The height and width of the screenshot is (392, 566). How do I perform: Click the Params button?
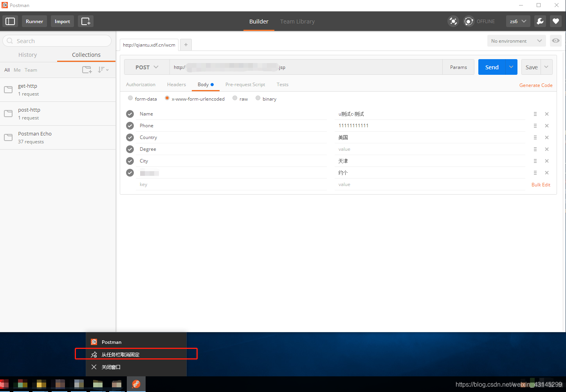pos(458,67)
